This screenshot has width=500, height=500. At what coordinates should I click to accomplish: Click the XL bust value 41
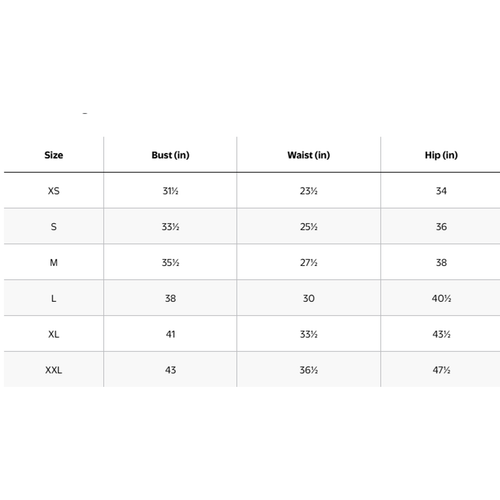click(x=170, y=334)
